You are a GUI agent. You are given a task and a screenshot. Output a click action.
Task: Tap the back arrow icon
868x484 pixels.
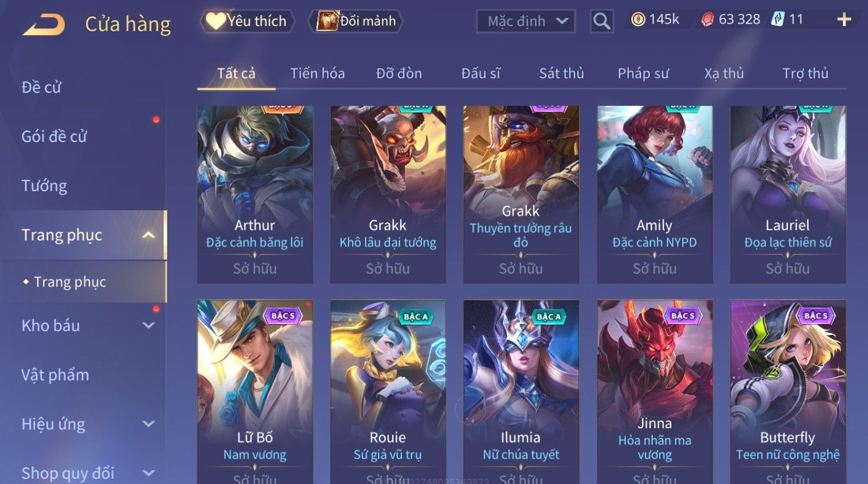coord(43,25)
